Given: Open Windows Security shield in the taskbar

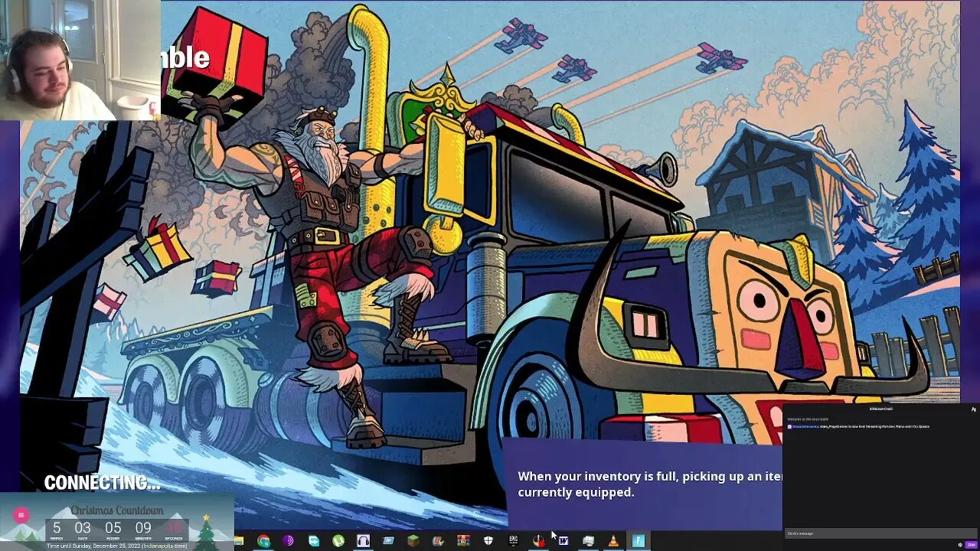Looking at the screenshot, I should pyautogui.click(x=488, y=541).
